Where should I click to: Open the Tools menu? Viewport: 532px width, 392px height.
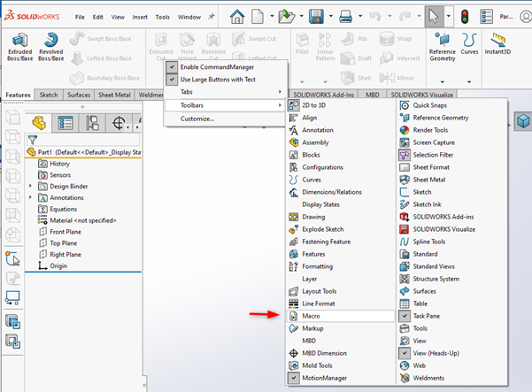[x=163, y=17]
